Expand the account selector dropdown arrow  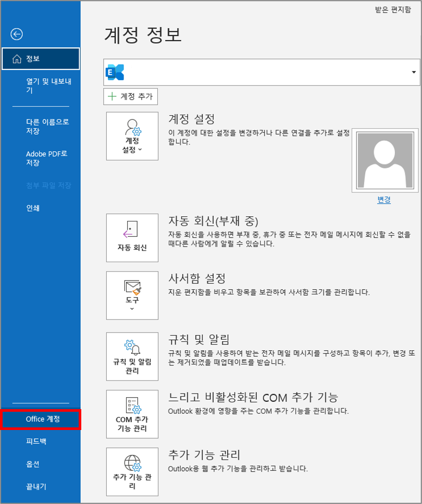click(x=414, y=72)
